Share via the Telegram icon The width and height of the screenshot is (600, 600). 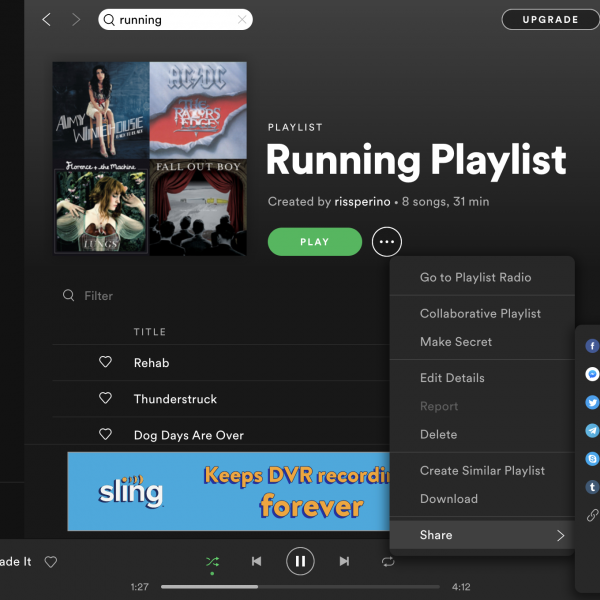click(x=592, y=430)
